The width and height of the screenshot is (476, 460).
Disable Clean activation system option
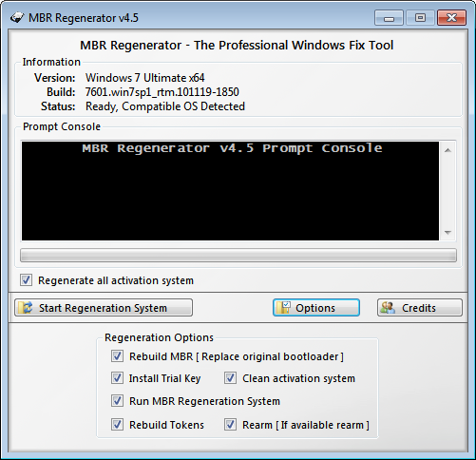coord(230,378)
